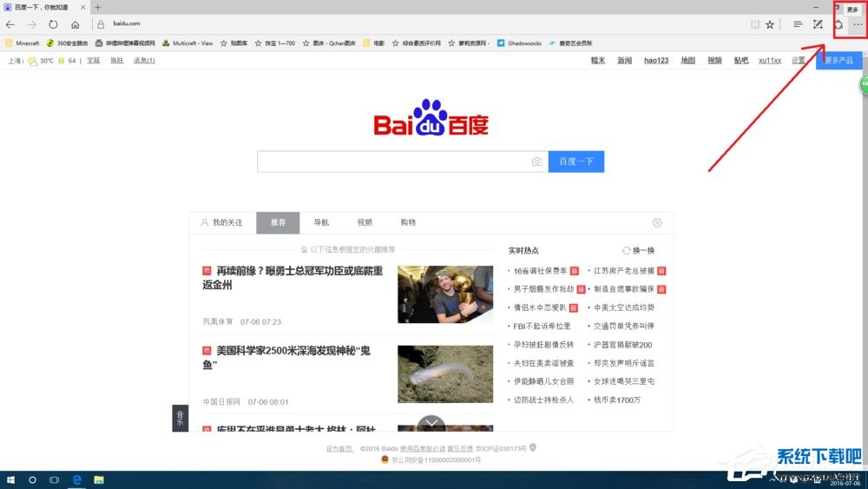868x489 pixels.
Task: Switch to the 我的关注 tab
Action: pos(222,222)
